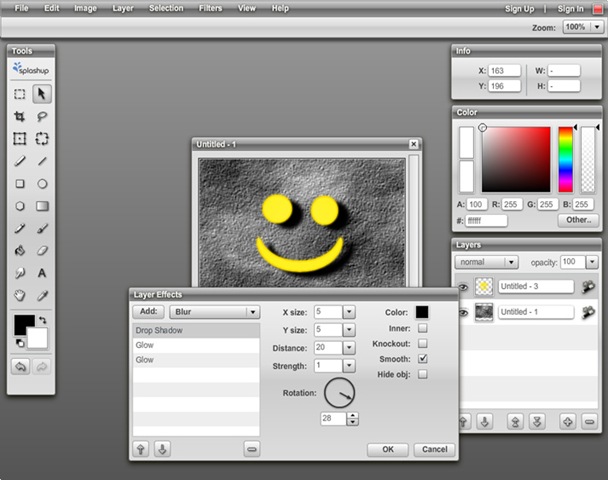Open the Filters menu

210,8
